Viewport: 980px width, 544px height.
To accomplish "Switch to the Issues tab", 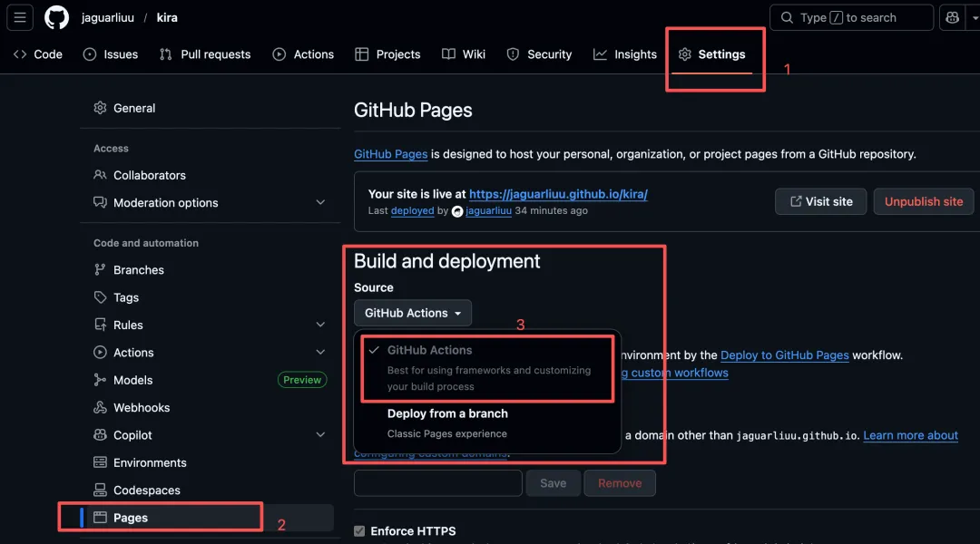I will (111, 54).
